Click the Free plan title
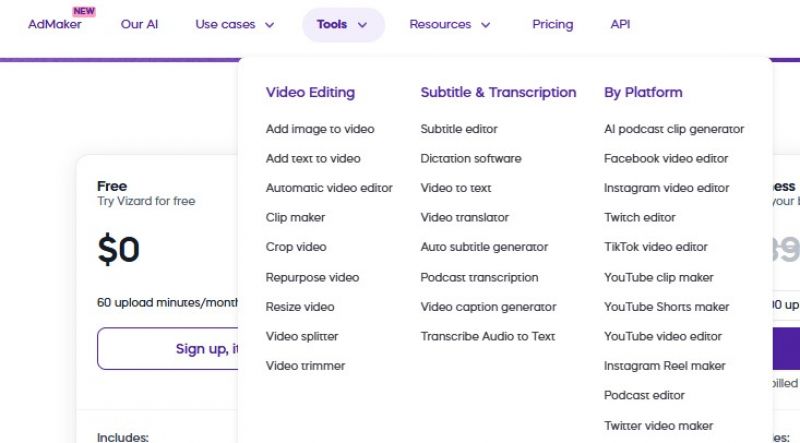Image resolution: width=800 pixels, height=443 pixels. [112, 186]
